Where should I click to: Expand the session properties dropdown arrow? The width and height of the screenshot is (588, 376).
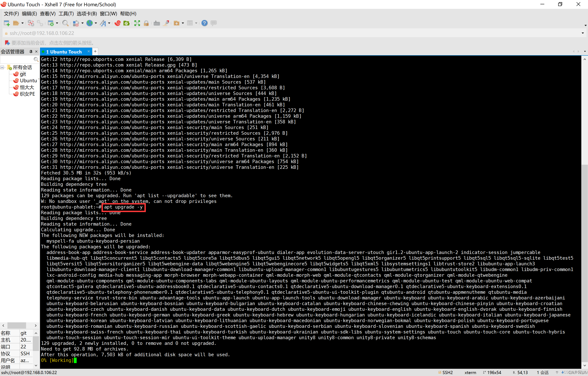coord(57,23)
